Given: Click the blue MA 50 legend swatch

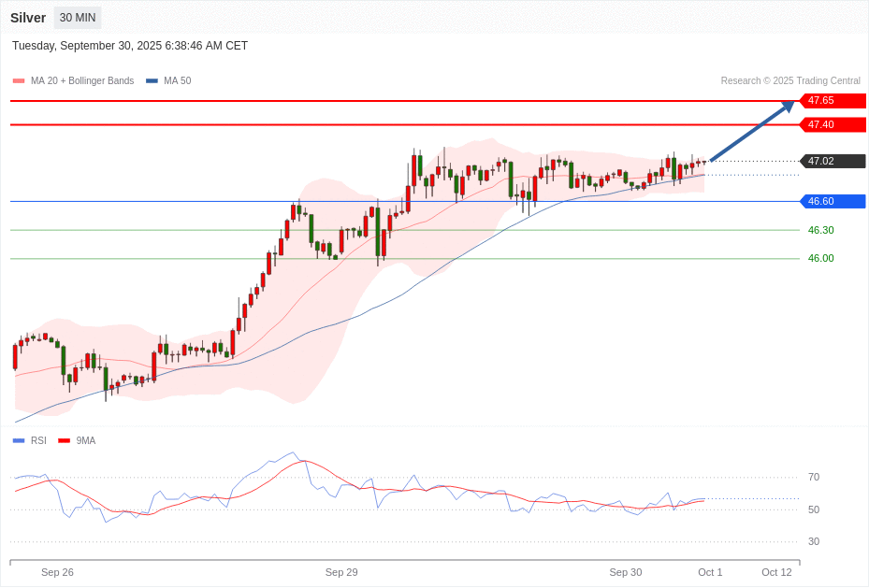Looking at the screenshot, I should pos(152,80).
